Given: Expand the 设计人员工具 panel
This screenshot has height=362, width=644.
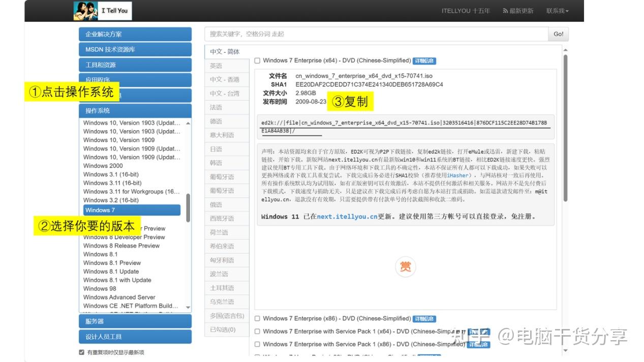Looking at the screenshot, I should pyautogui.click(x=135, y=337).
